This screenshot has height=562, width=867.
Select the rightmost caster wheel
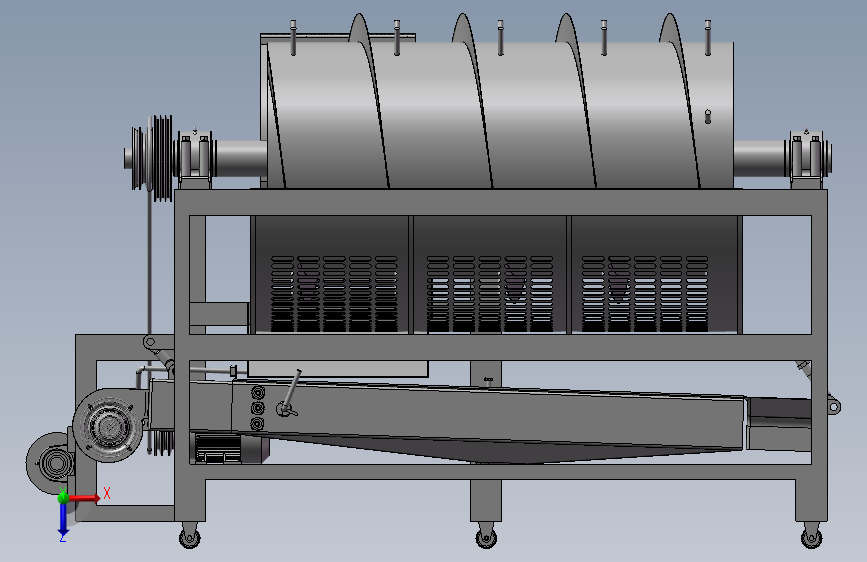click(811, 536)
